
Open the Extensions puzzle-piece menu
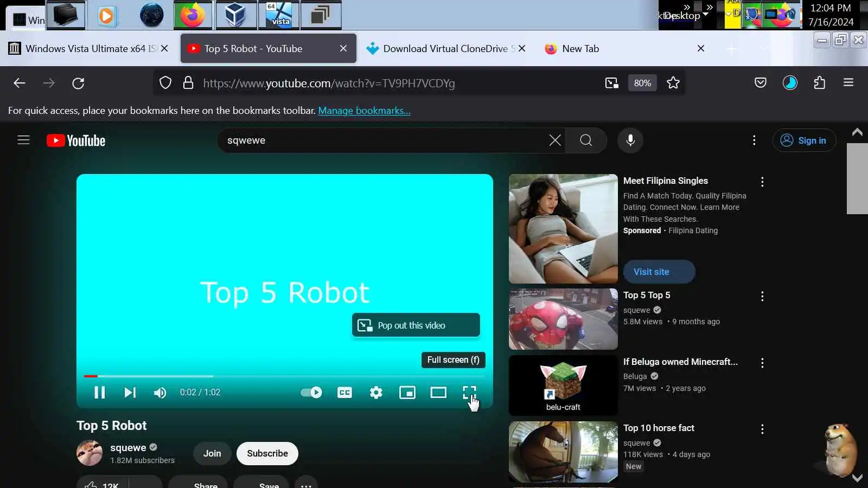[x=820, y=83]
